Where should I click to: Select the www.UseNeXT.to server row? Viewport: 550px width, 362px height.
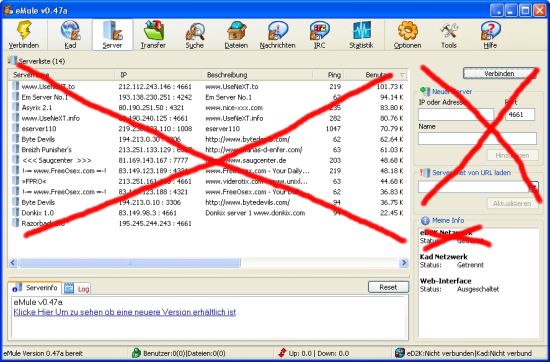[208, 86]
